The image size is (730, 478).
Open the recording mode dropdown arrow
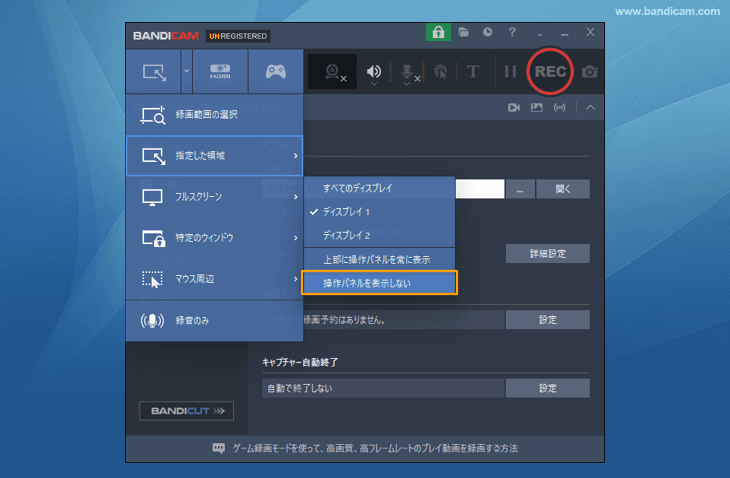(x=187, y=71)
